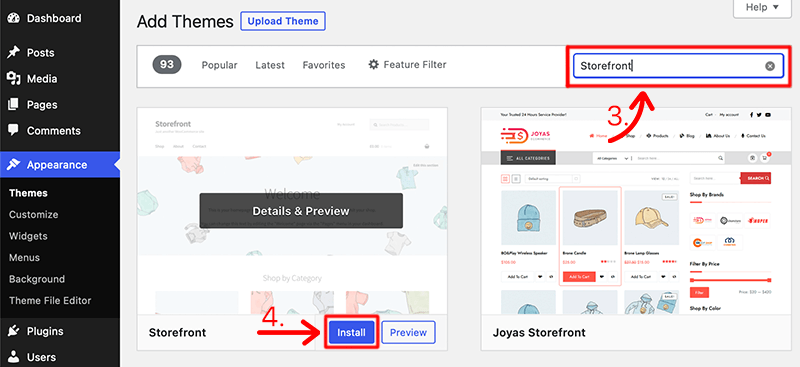Click the Joyas Storefront theme name
800x367 pixels.
[539, 333]
